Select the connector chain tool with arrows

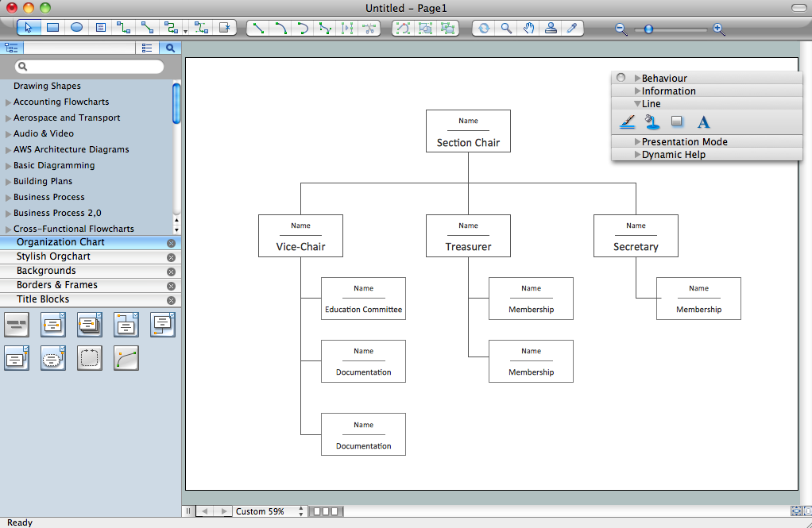click(x=201, y=28)
